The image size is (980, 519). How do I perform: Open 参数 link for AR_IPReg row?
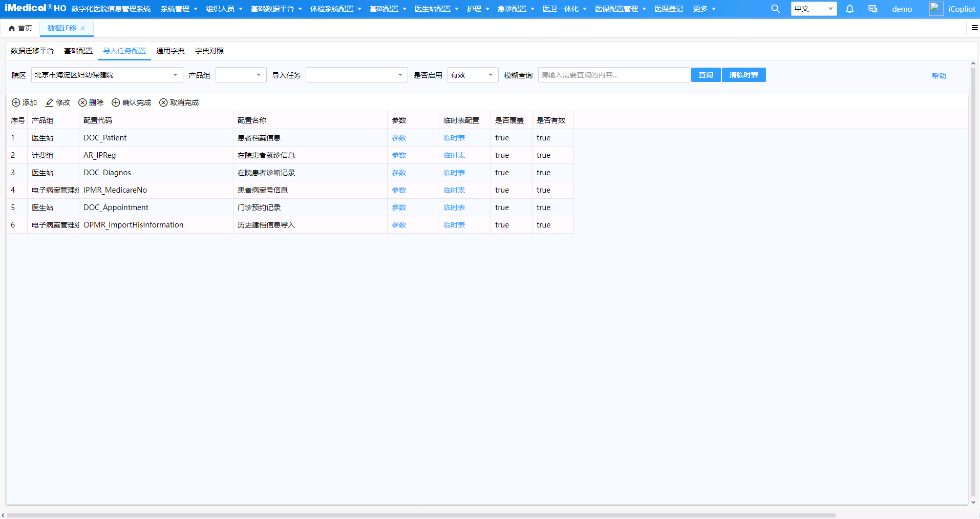(399, 155)
